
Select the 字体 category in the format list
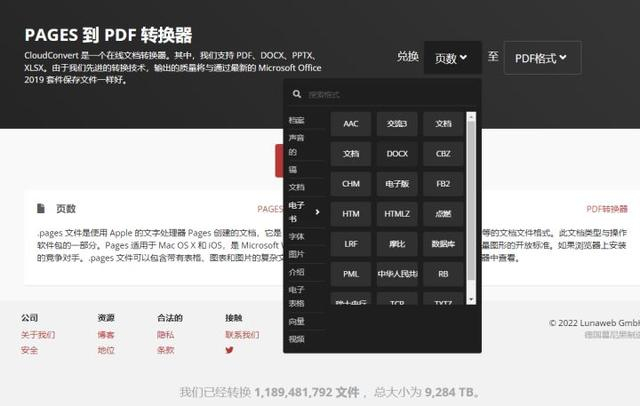point(296,236)
